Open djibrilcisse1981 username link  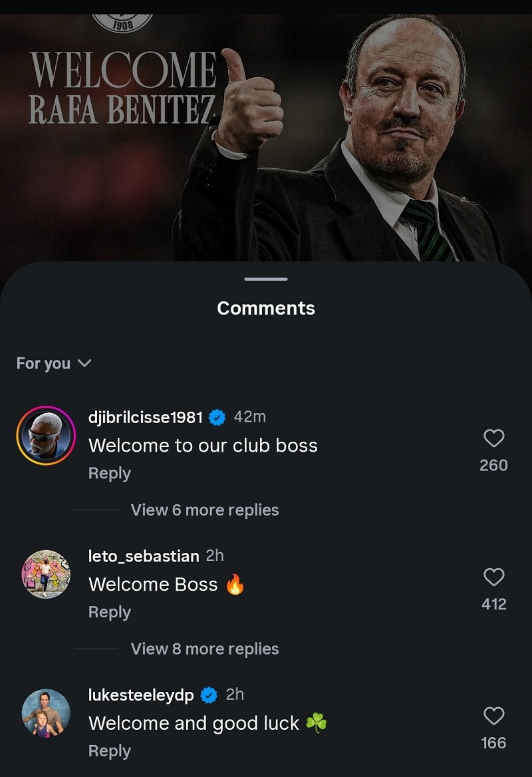click(x=146, y=417)
